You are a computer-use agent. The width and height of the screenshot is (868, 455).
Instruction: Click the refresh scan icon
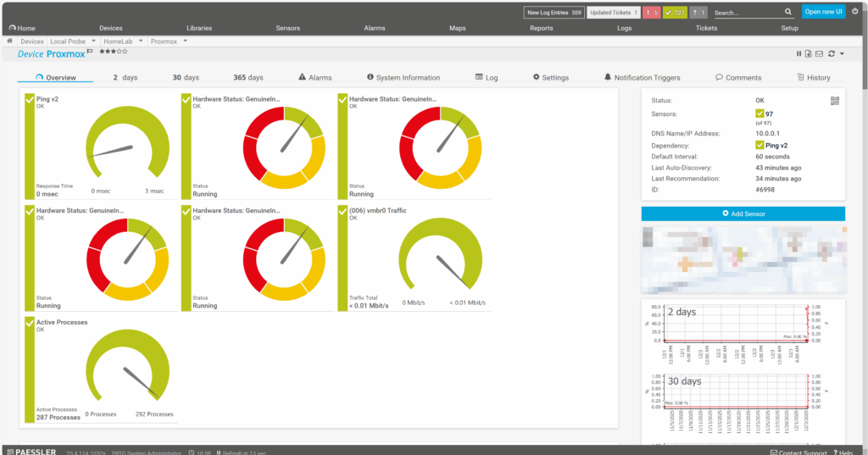[x=832, y=54]
